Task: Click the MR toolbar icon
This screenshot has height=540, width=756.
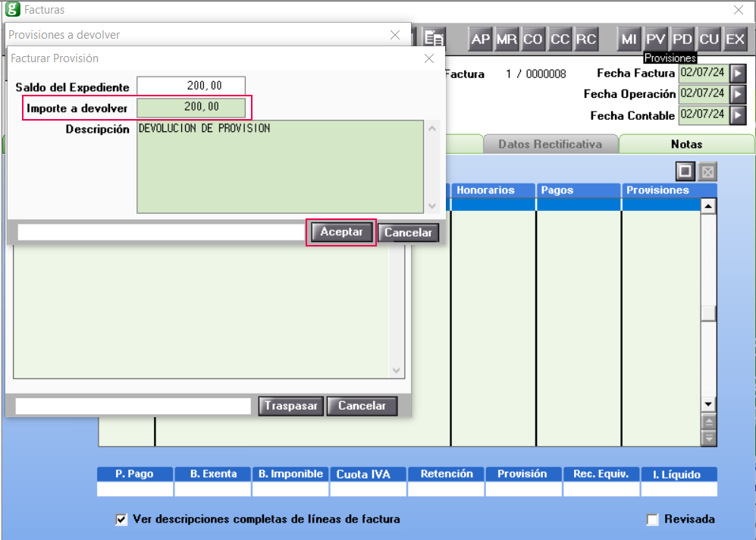Action: (x=507, y=39)
